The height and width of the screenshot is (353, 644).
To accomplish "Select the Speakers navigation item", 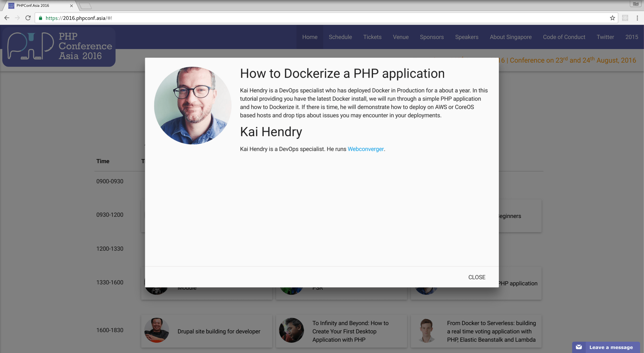I will (x=467, y=37).
